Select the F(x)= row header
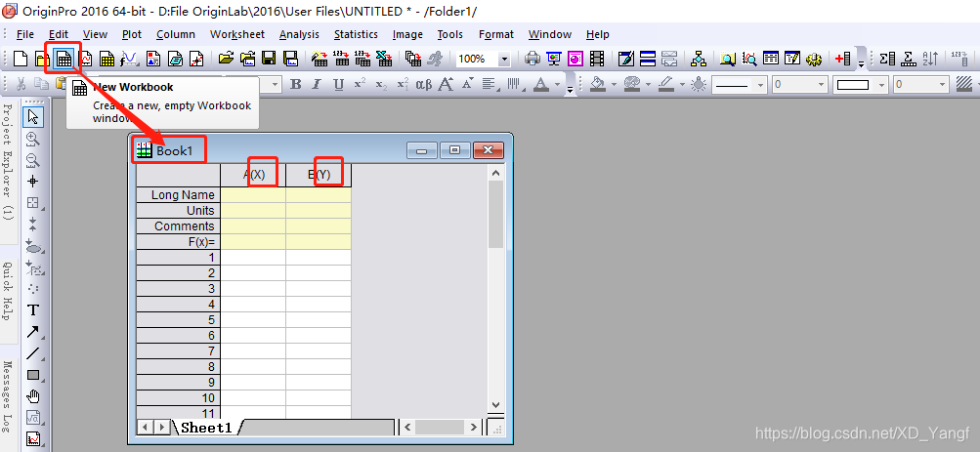 (x=179, y=242)
